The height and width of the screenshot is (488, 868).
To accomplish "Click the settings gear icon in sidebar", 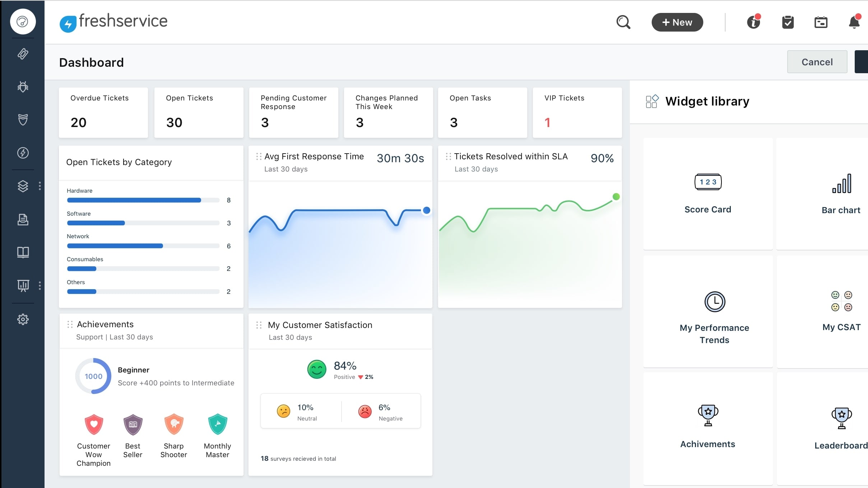I will [x=23, y=319].
